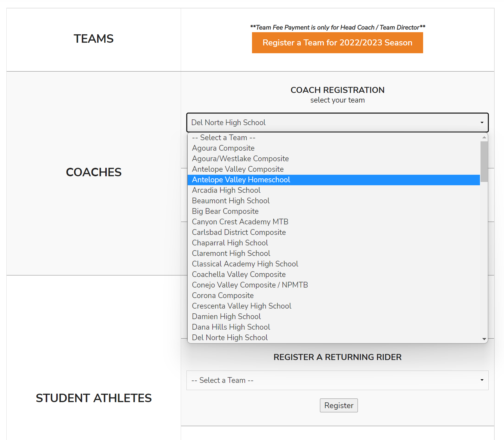Select Beaumont High School option

(231, 201)
